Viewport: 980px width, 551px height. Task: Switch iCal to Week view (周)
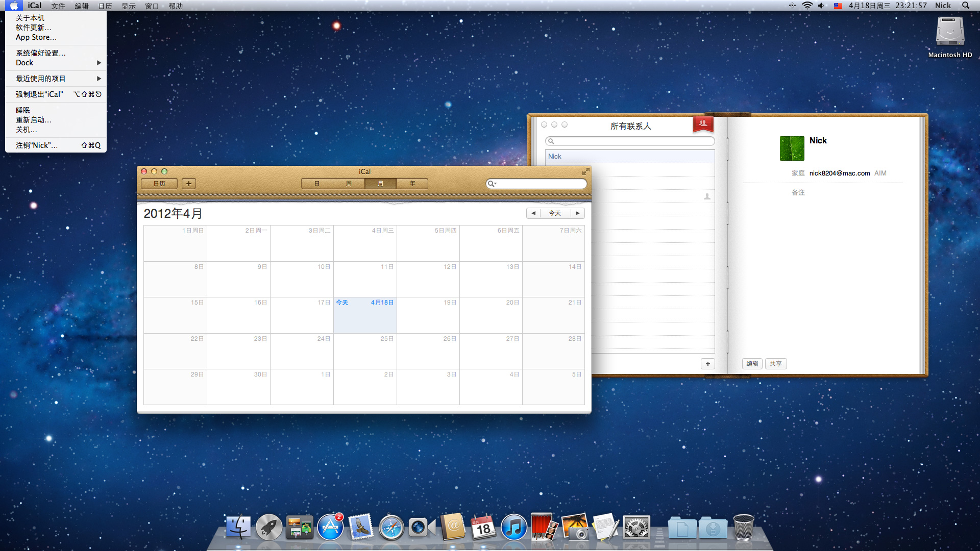click(349, 184)
